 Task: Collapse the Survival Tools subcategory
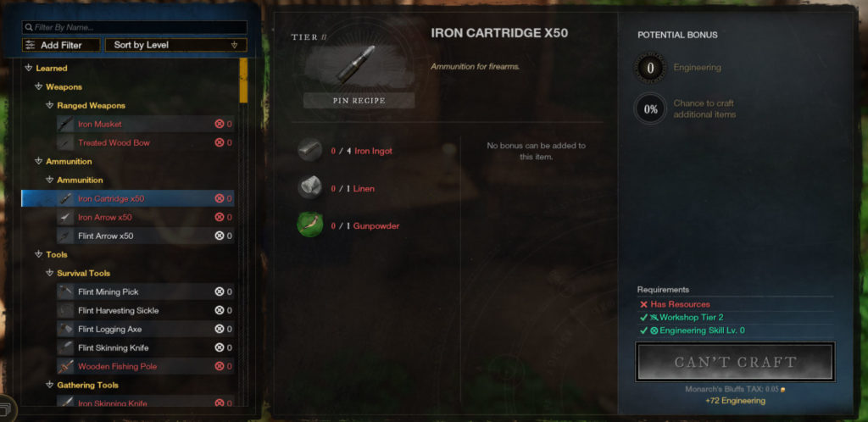coord(50,273)
